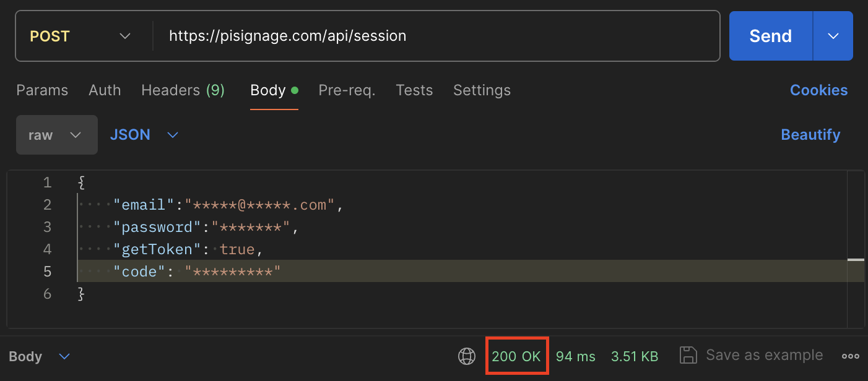Viewport: 868px width, 381px height.
Task: Open the raw body format dropdown
Action: pos(56,135)
